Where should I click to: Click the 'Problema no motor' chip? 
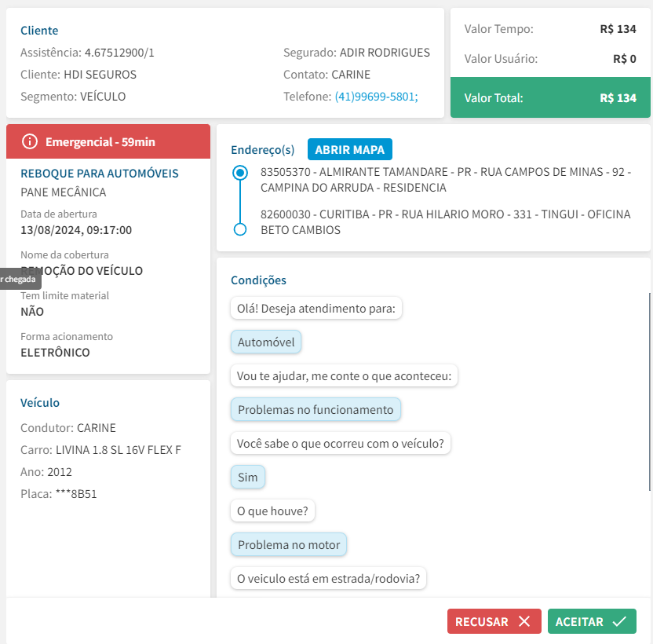[x=289, y=545]
